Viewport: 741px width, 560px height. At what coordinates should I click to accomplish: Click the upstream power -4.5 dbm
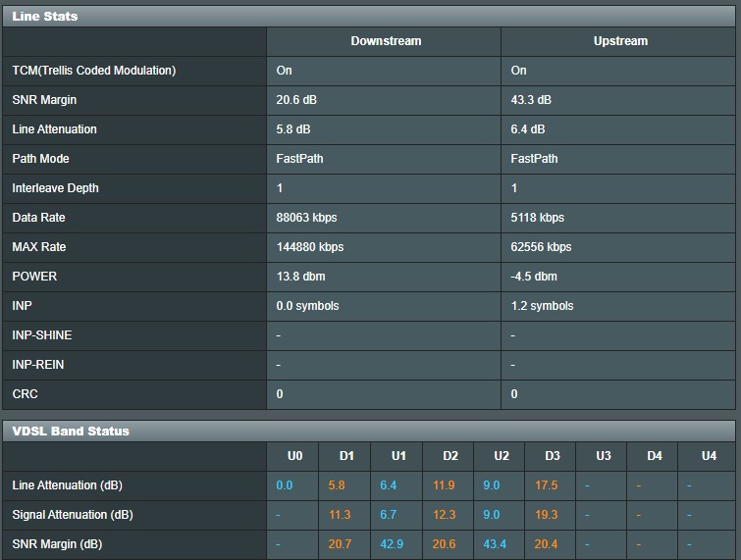[x=534, y=277]
